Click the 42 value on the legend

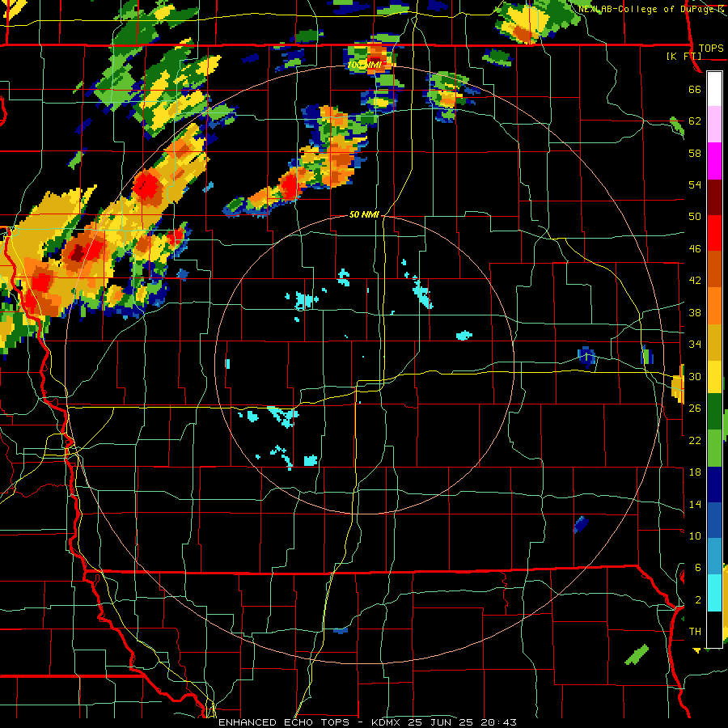point(695,281)
